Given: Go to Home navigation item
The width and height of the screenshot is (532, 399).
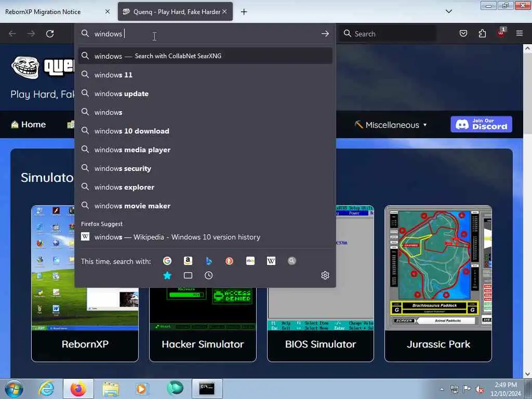Looking at the screenshot, I should pyautogui.click(x=28, y=125).
